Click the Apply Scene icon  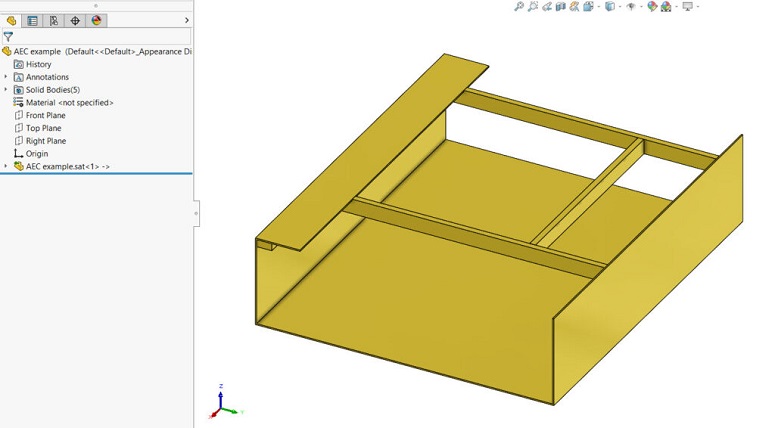coord(666,6)
